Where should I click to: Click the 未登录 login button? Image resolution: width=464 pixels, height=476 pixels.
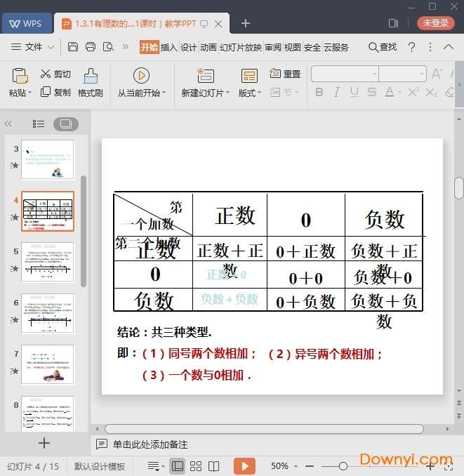[435, 23]
